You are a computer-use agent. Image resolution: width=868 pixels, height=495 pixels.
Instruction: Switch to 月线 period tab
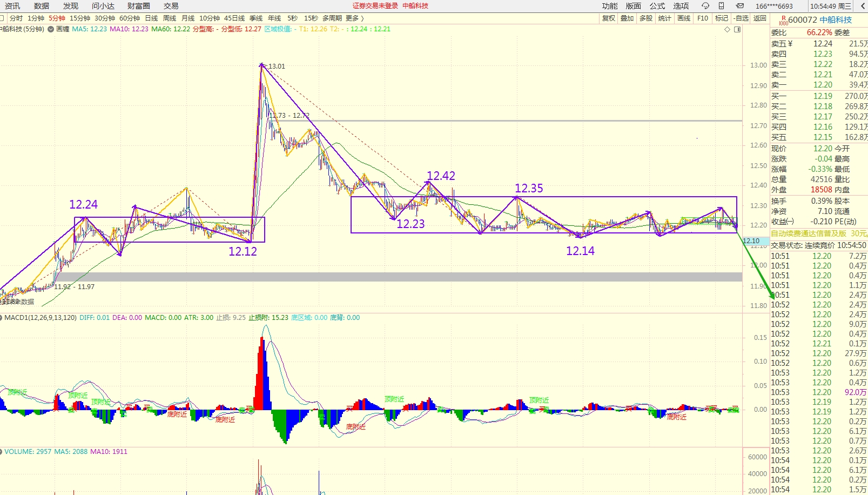coord(188,18)
